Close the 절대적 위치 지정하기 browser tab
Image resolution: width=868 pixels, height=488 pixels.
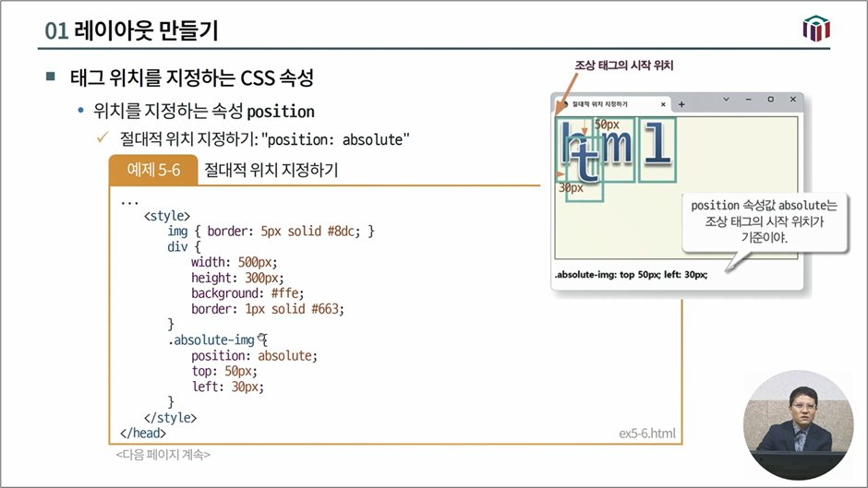coord(663,104)
